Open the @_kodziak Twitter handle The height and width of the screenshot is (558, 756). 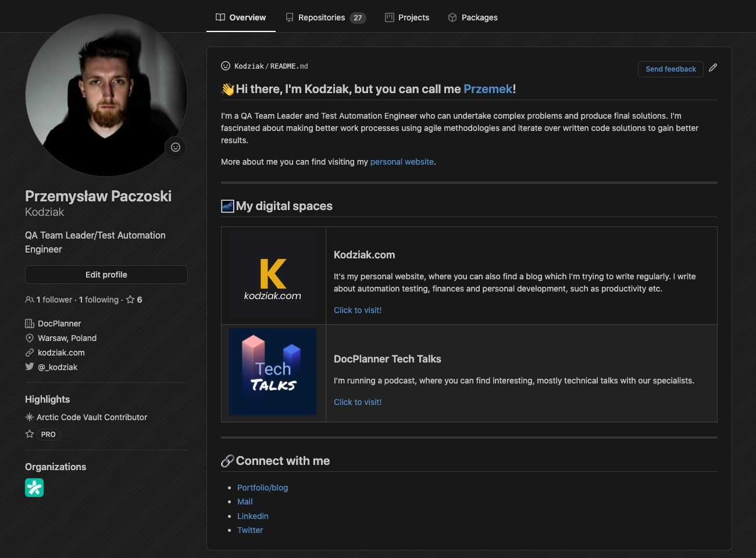point(58,367)
